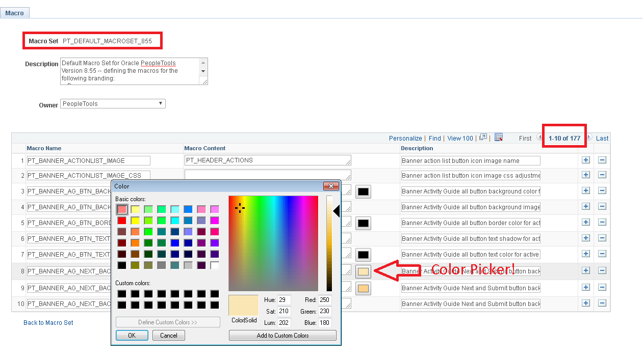This screenshot has width=644, height=360.
Task: Open the Personalize link
Action: [x=405, y=138]
